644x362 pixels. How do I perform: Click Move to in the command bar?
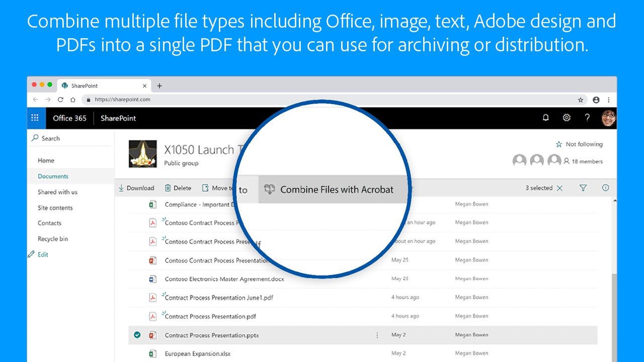point(218,188)
